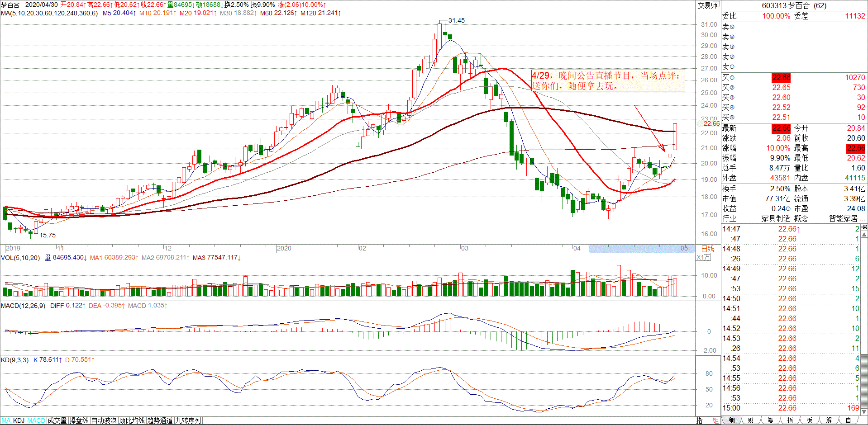This screenshot has height=425, width=868.
Task: Click the K 78.611 value in KD pane
Action: pos(48,360)
